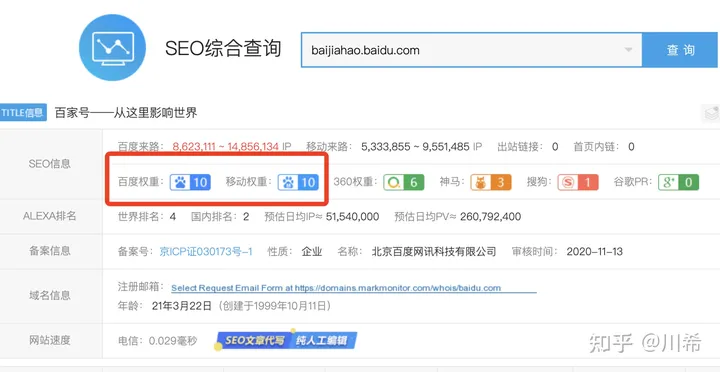Click the 查询 search button
Viewport: 720px width, 372px height.
coord(681,50)
